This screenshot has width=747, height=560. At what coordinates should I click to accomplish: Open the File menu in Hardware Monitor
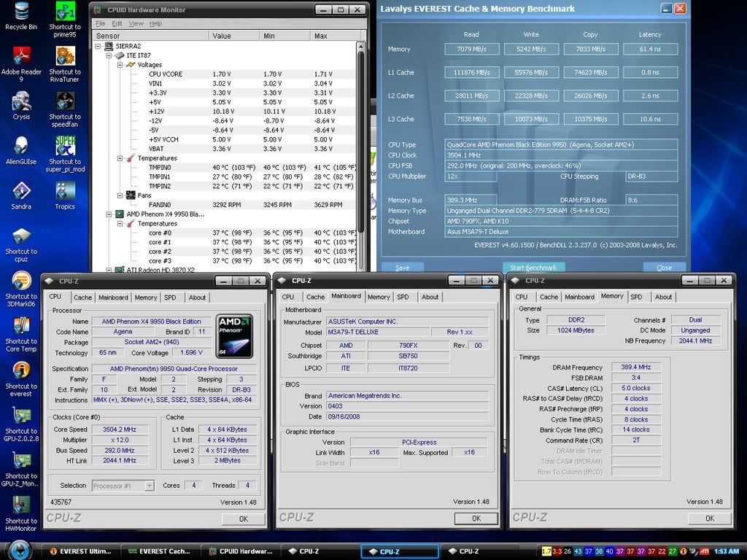click(101, 23)
